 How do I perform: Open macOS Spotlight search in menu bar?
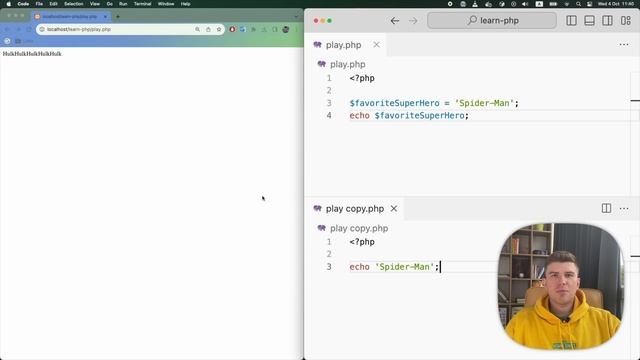(x=578, y=4)
